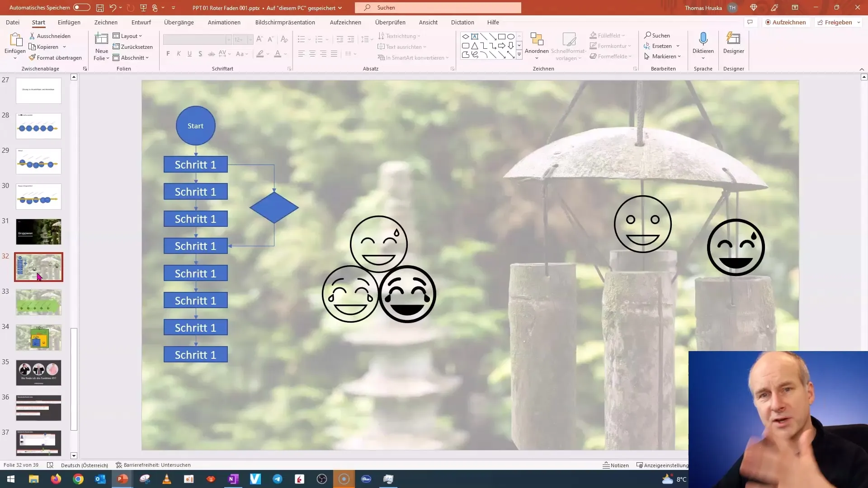Click the Windows Start button
This screenshot has height=488, width=868.
coord(11,479)
